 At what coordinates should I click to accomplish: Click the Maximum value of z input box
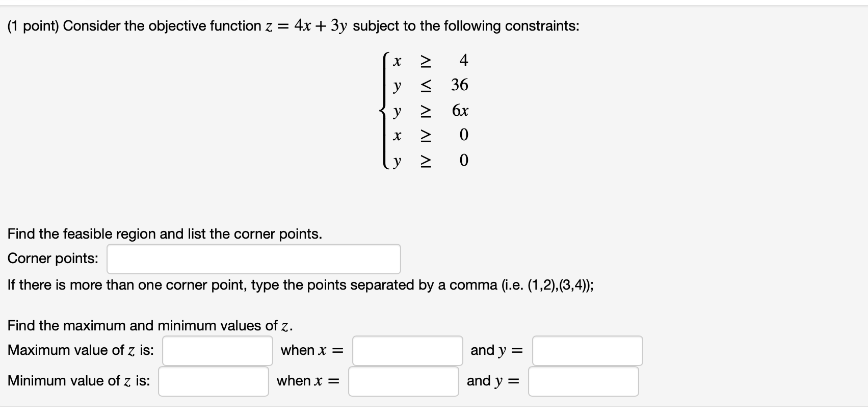pyautogui.click(x=217, y=350)
